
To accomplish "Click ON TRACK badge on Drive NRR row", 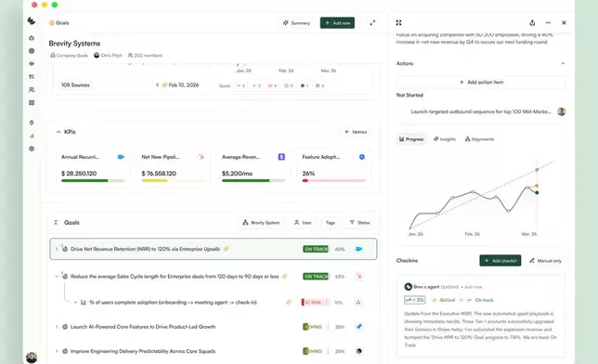I will (x=316, y=249).
